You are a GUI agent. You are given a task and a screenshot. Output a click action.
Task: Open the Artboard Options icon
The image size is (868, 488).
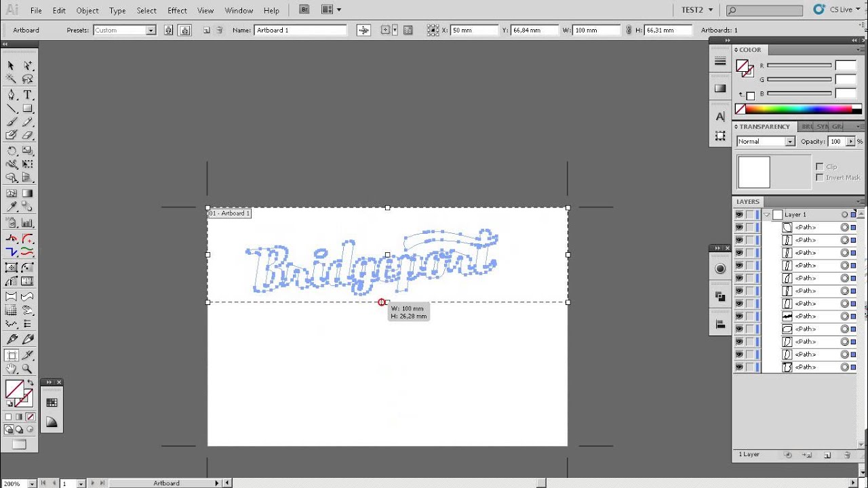[408, 30]
